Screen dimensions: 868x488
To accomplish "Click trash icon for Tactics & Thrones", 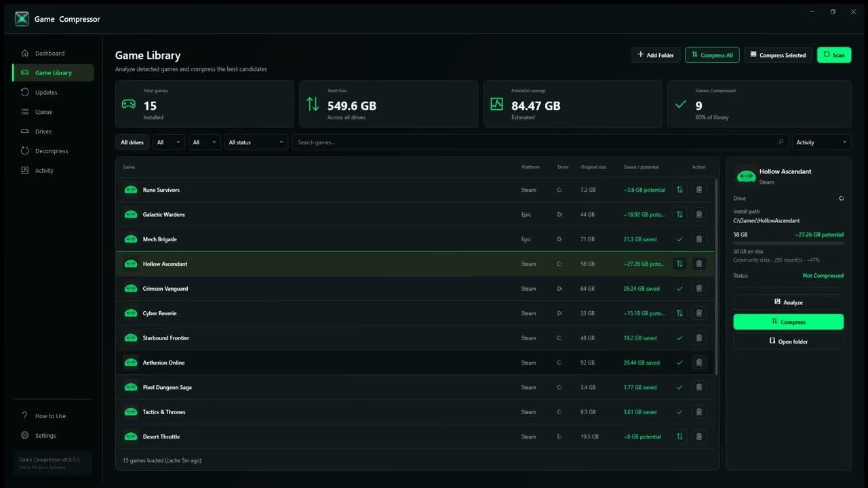I will coord(699,412).
